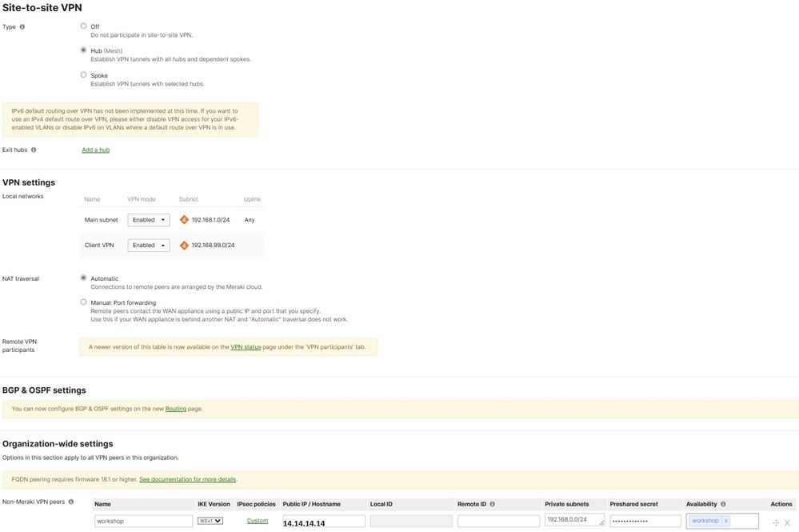This screenshot has width=799, height=532.
Task: Click the Remote ID info icon
Action: coord(492,504)
